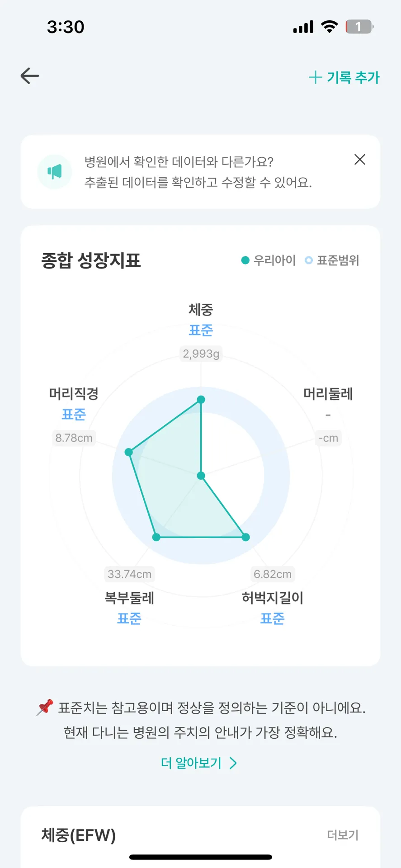Tap the 6.82cm femur length label
Viewport: 401px width, 868px height.
273,574
